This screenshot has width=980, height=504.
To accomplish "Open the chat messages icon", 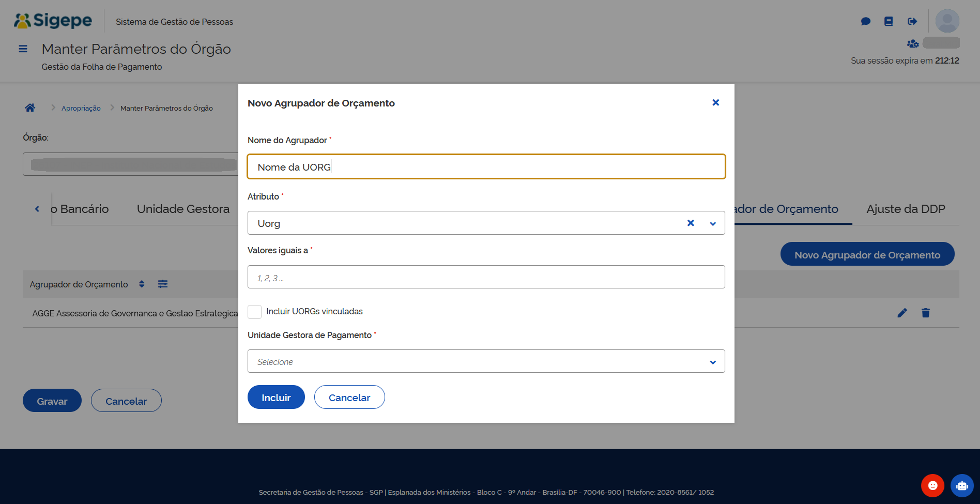I will click(866, 21).
